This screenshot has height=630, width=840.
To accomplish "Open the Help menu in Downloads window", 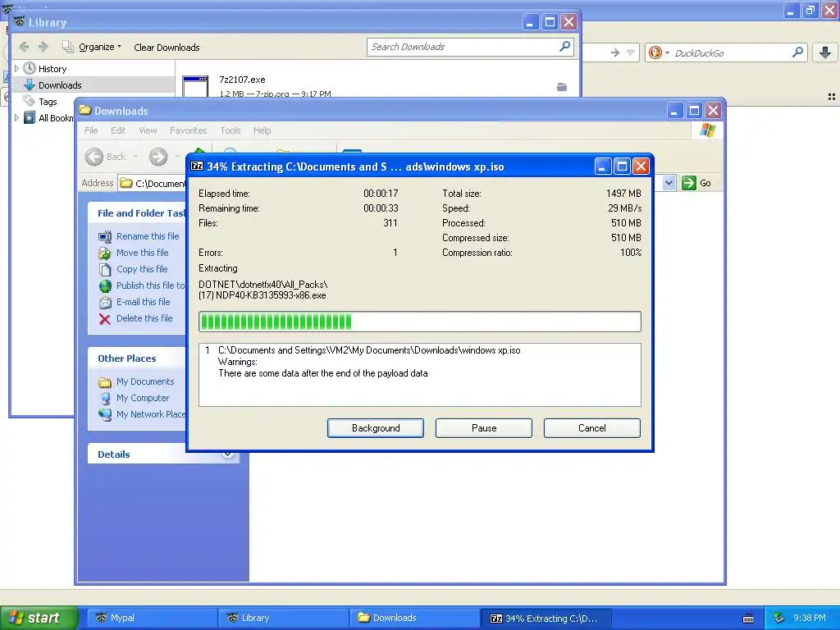I will tap(262, 130).
